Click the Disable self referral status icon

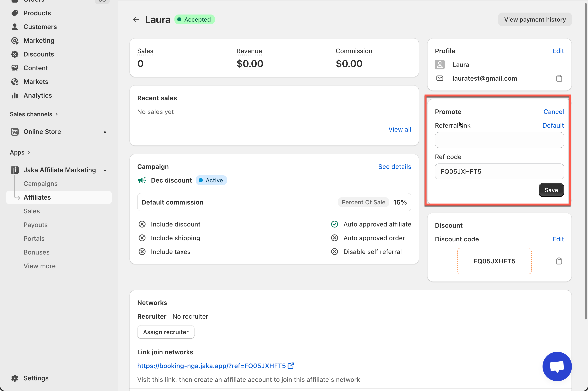click(335, 252)
